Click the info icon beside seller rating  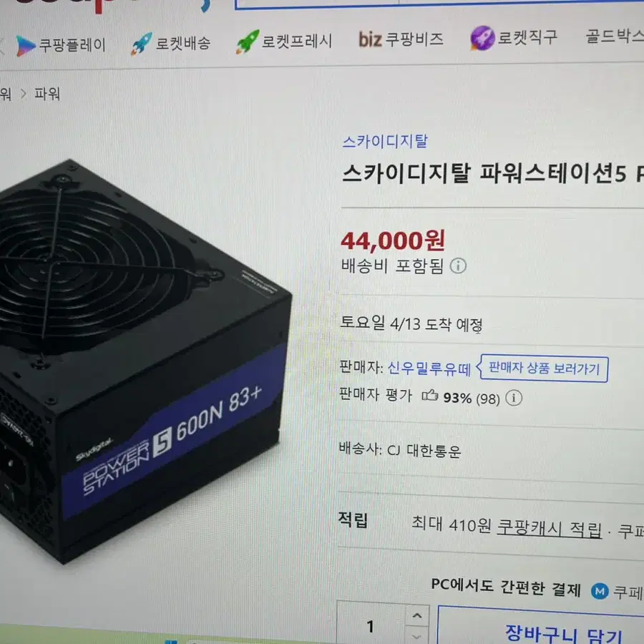point(513,398)
